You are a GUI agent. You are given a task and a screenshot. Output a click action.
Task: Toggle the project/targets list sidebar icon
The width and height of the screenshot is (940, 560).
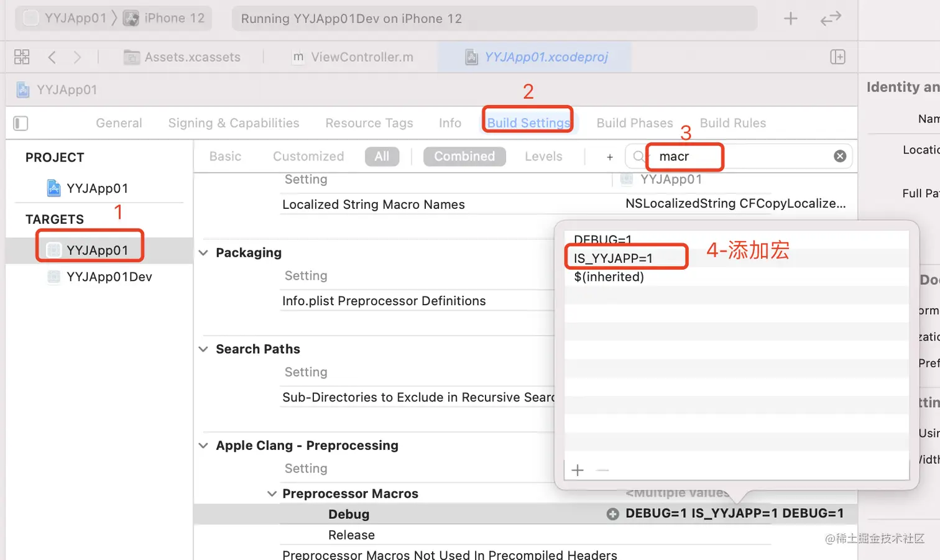pos(21,123)
